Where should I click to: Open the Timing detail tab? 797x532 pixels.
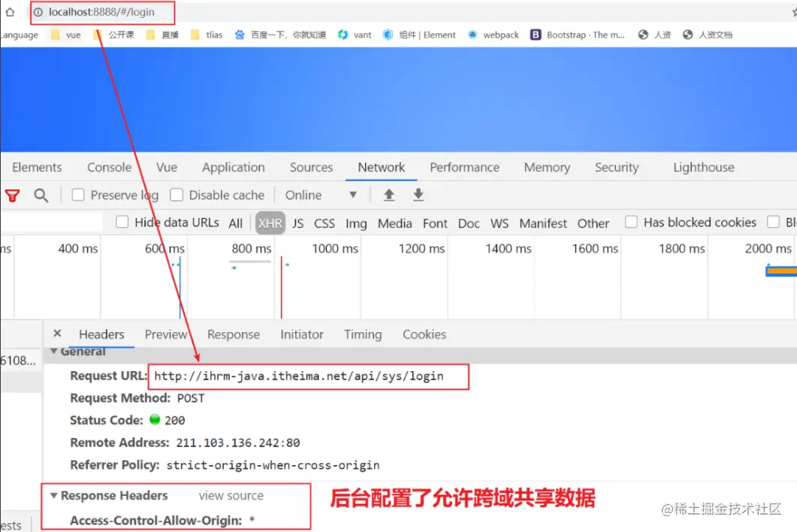coord(363,334)
